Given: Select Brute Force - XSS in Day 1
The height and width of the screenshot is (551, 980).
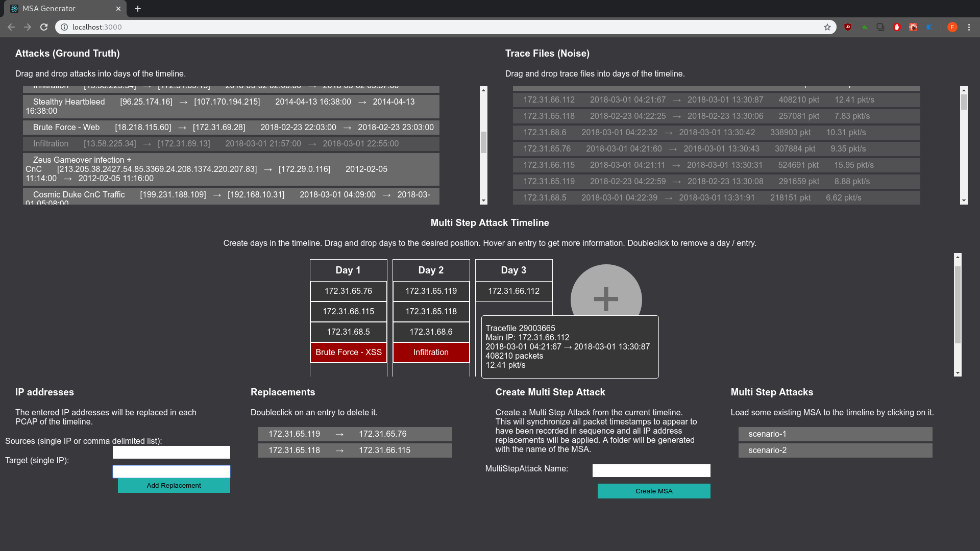Looking at the screenshot, I should pos(349,353).
